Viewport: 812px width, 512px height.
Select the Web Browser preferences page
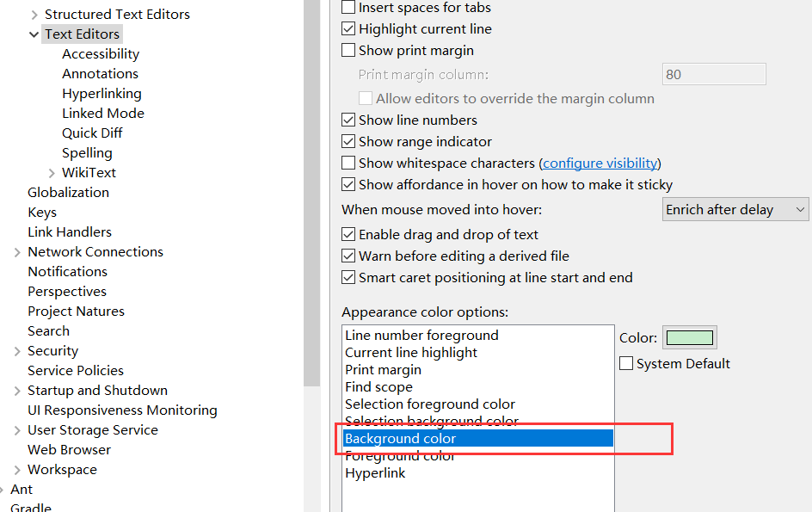(69, 449)
